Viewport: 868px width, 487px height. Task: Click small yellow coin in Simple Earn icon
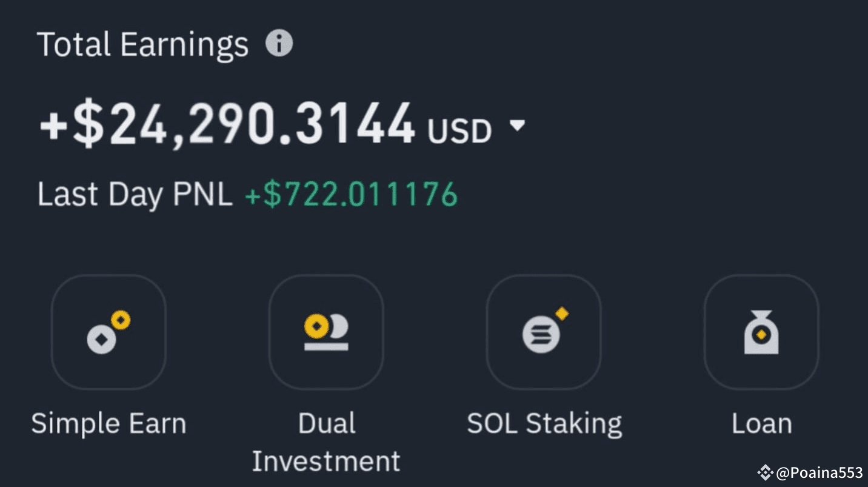[x=121, y=320]
